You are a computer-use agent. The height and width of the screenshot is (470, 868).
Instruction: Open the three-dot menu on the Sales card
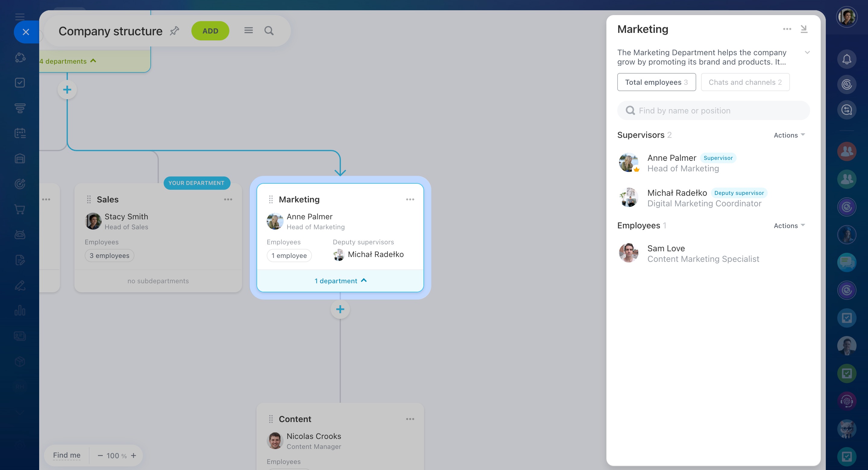[x=228, y=199]
